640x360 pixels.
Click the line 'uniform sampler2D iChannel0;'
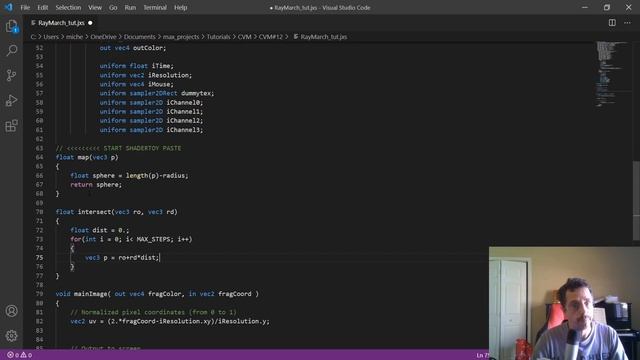(151, 102)
